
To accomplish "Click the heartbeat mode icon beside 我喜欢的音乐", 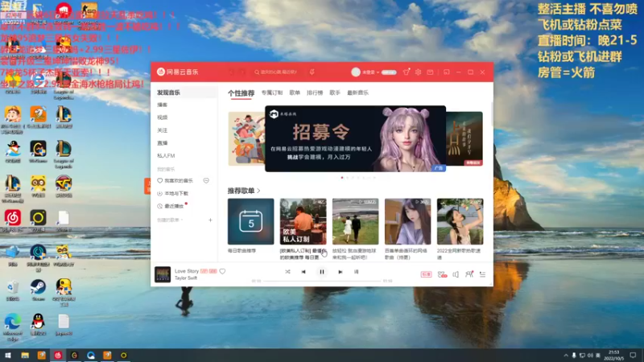I will tap(206, 180).
